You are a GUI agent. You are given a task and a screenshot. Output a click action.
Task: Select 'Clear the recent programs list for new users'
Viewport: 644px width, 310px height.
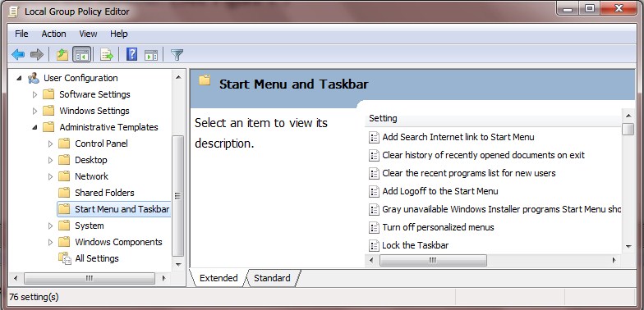468,173
